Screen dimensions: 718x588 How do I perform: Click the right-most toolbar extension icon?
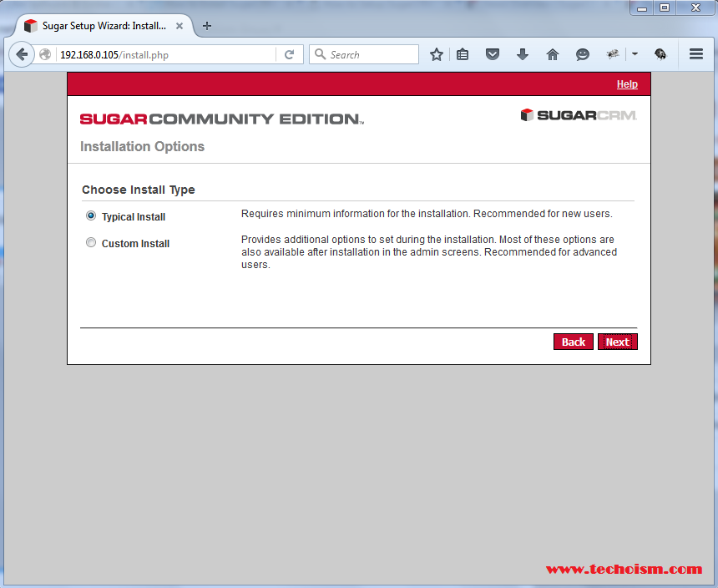pyautogui.click(x=660, y=54)
